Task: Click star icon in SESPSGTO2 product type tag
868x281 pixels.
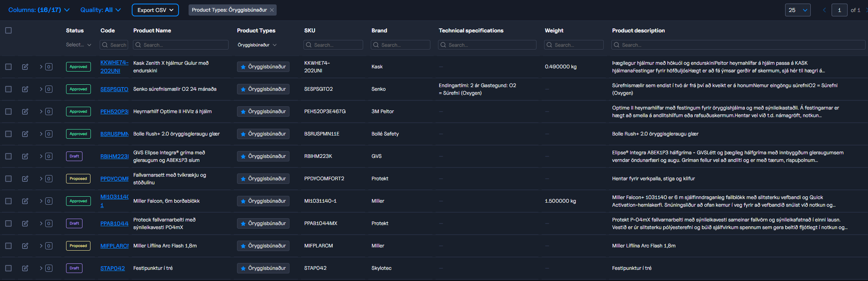Action: tap(243, 89)
